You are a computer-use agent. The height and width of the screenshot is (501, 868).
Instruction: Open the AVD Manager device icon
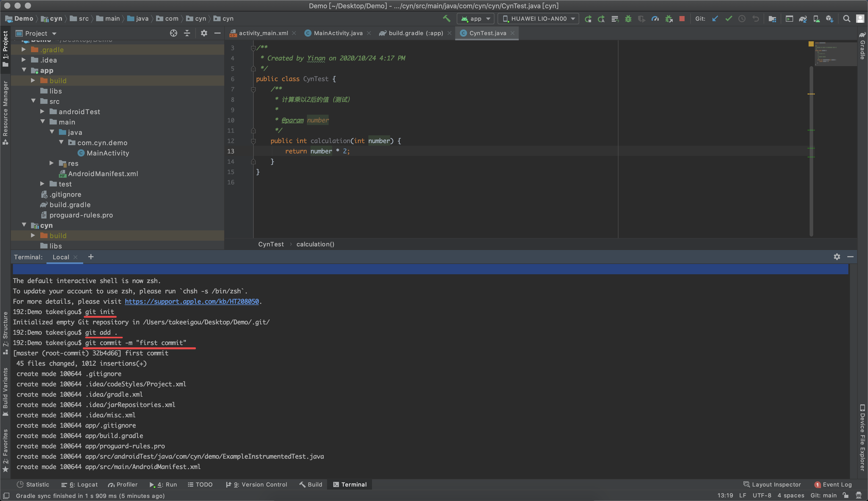pyautogui.click(x=816, y=19)
